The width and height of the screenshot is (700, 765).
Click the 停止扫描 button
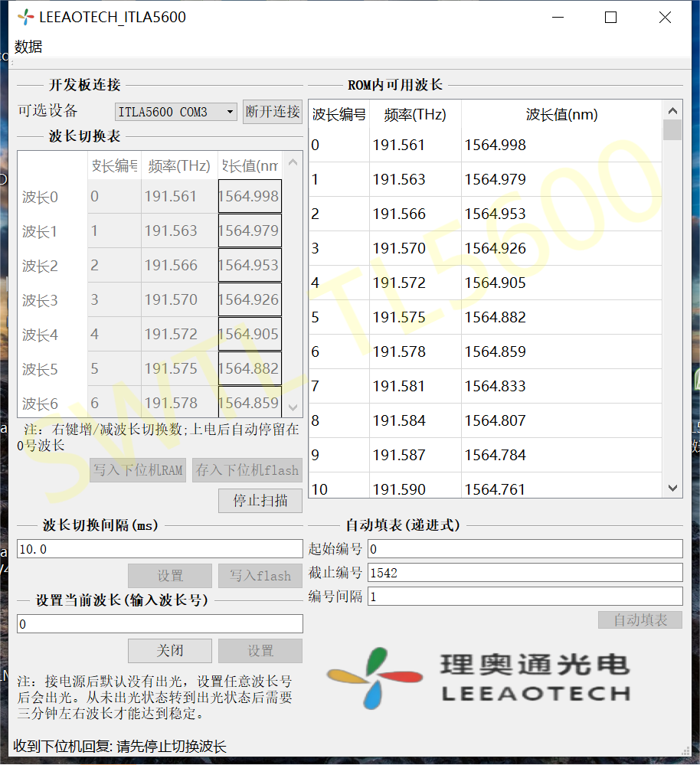point(260,501)
